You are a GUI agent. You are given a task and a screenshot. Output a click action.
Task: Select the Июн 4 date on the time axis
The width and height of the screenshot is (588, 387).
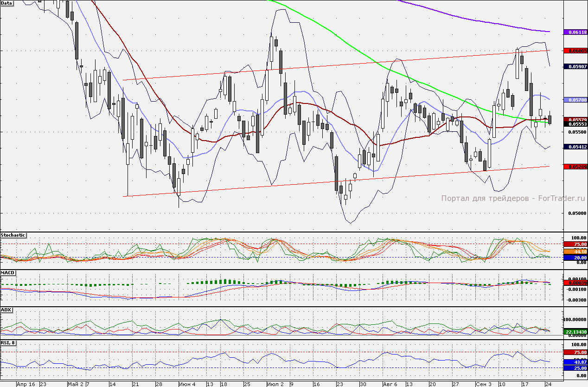(x=187, y=384)
